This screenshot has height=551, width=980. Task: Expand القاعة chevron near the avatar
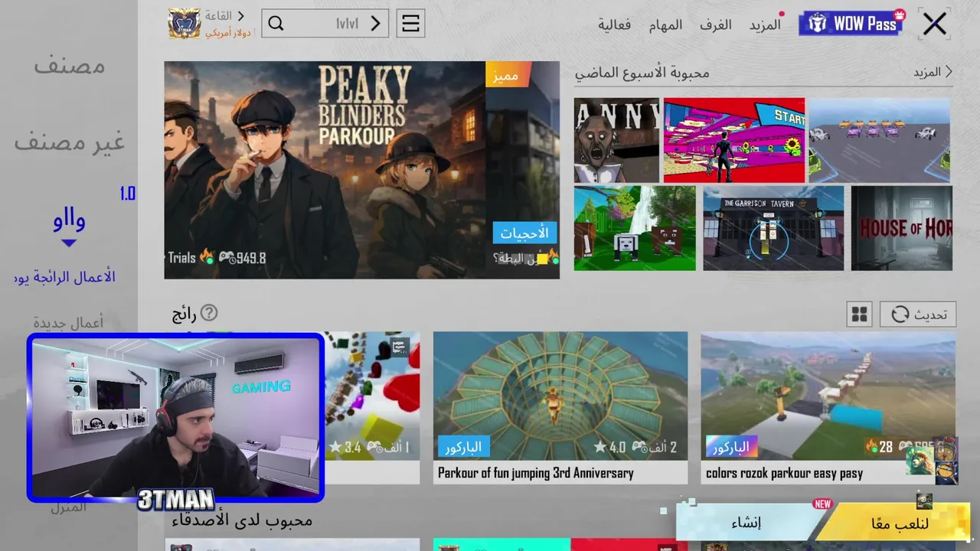point(240,15)
